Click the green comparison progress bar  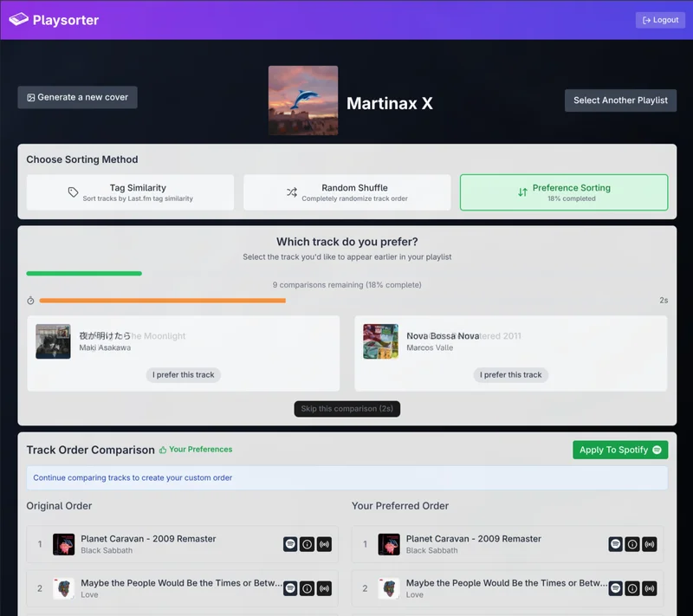click(x=84, y=274)
